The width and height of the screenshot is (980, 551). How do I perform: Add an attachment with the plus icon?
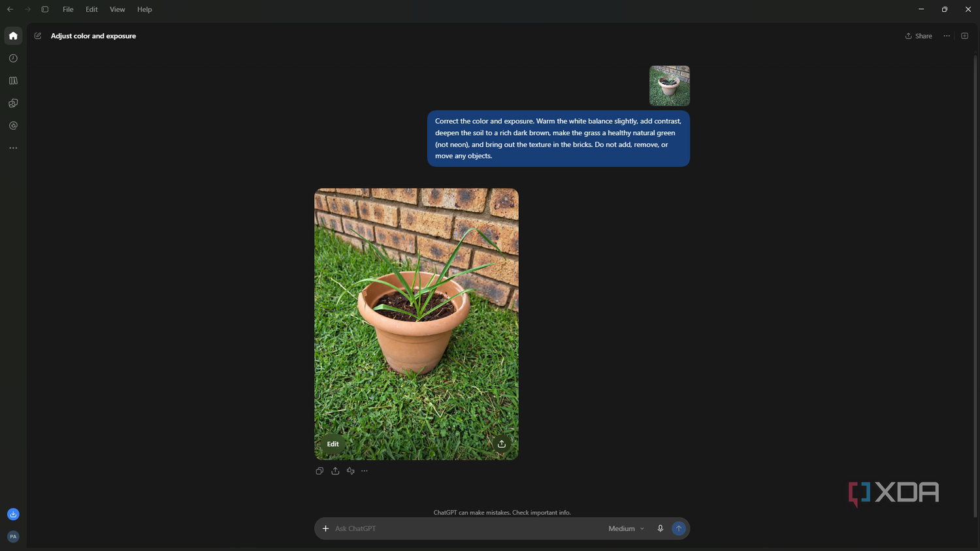click(x=325, y=529)
